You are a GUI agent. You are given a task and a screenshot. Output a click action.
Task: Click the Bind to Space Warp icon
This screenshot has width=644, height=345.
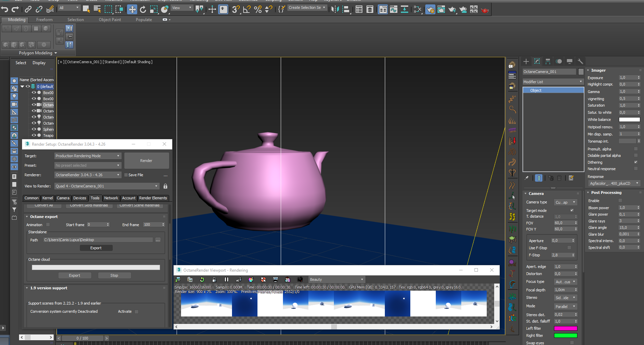click(x=50, y=9)
